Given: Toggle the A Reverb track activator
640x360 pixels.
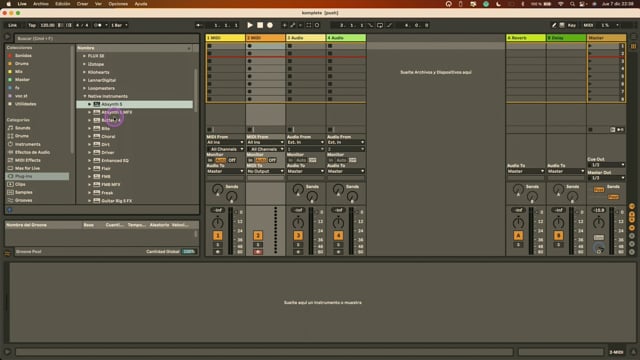Looking at the screenshot, I should click(x=518, y=236).
